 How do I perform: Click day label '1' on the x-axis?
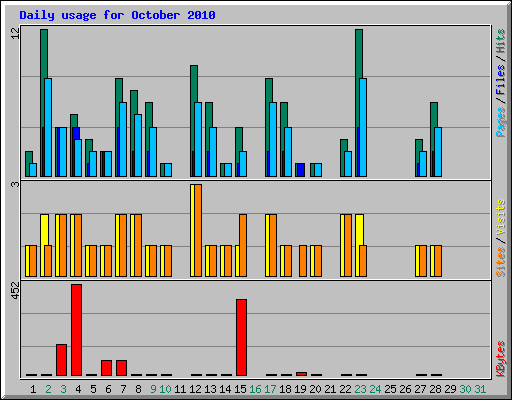pyautogui.click(x=33, y=389)
